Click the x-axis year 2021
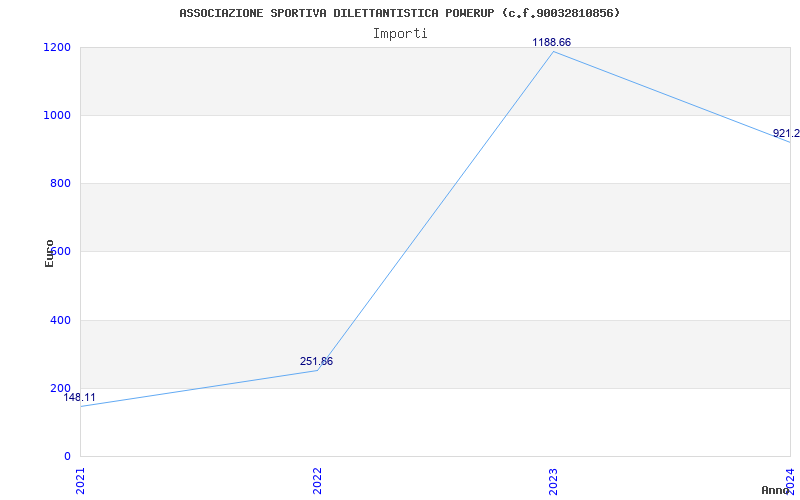The image size is (800, 500). (x=81, y=481)
